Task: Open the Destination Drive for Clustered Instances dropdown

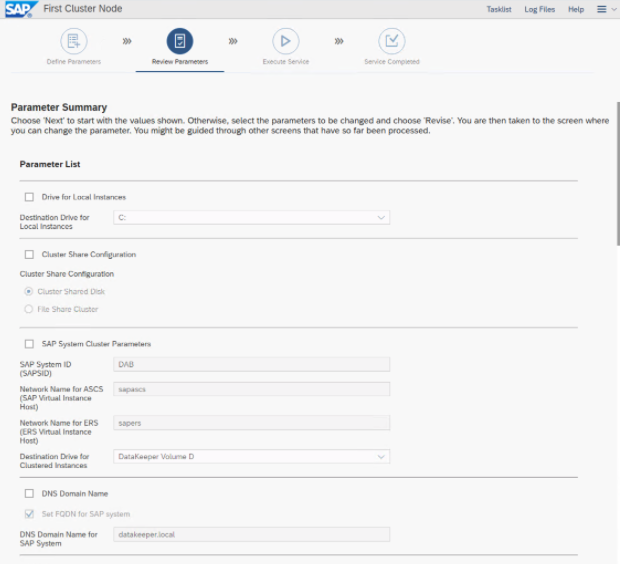Action: pyautogui.click(x=252, y=456)
